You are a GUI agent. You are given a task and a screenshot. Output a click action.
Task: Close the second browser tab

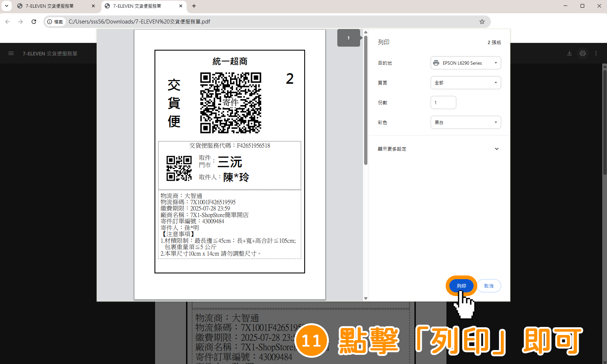pos(181,6)
